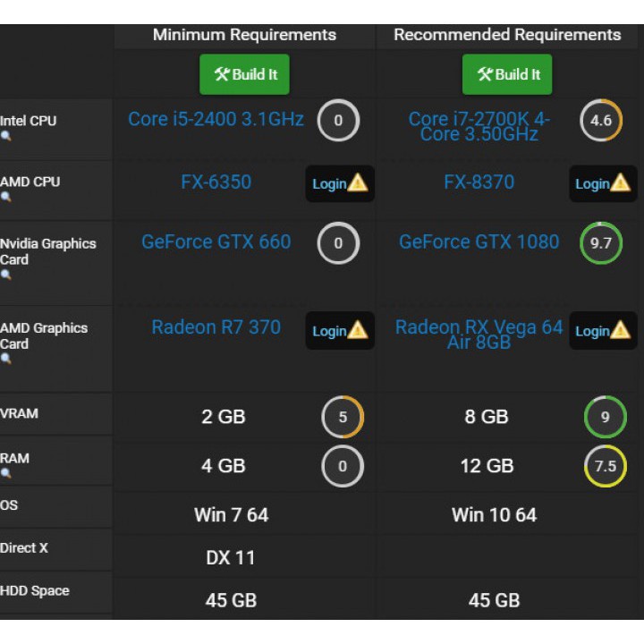The image size is (644, 644).
Task: Click the Login button next to FX-6350
Action: click(340, 183)
